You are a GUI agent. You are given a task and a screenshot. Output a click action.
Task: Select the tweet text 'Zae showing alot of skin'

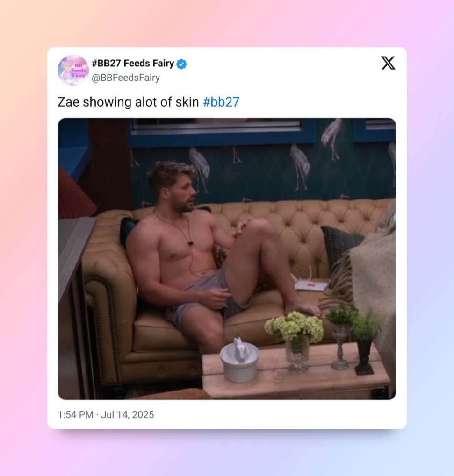click(x=128, y=102)
